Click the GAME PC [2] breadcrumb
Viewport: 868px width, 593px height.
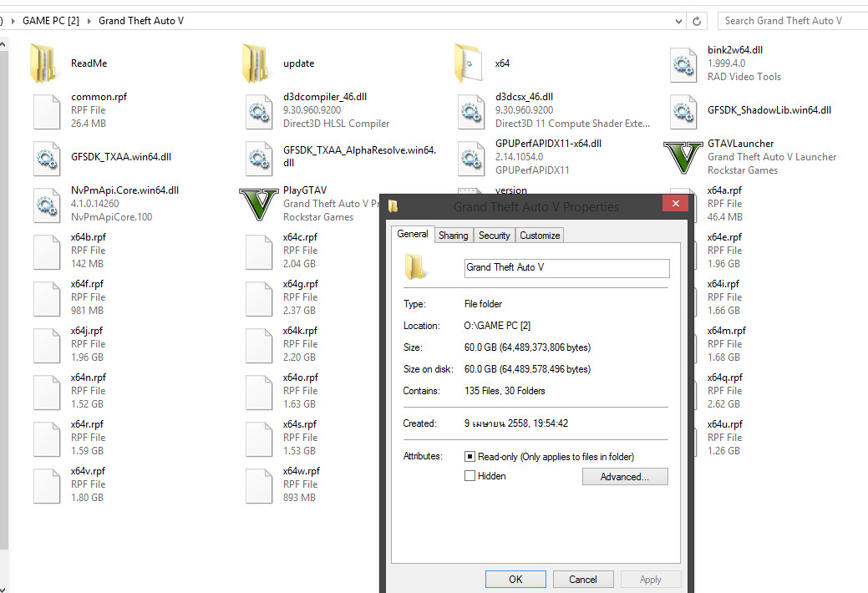click(x=51, y=21)
